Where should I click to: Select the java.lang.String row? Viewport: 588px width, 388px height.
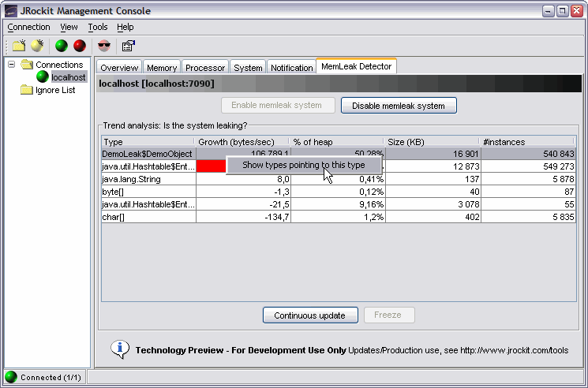coord(339,179)
